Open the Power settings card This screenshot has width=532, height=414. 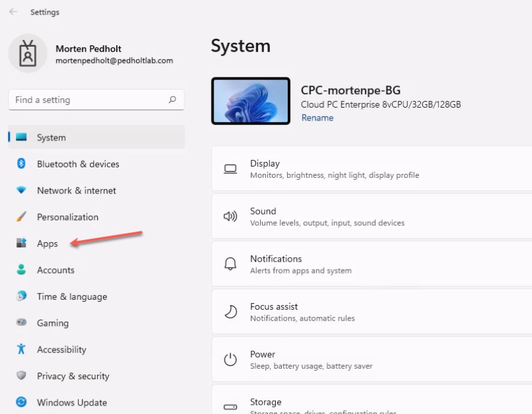click(372, 360)
